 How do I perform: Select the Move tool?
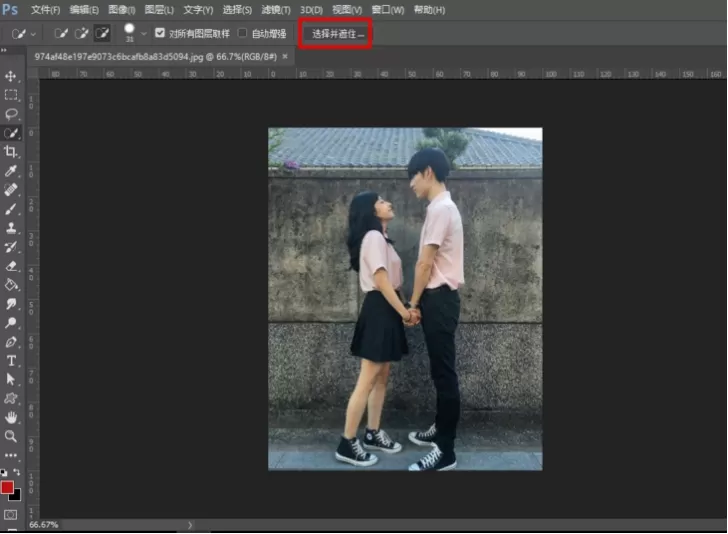pos(11,76)
